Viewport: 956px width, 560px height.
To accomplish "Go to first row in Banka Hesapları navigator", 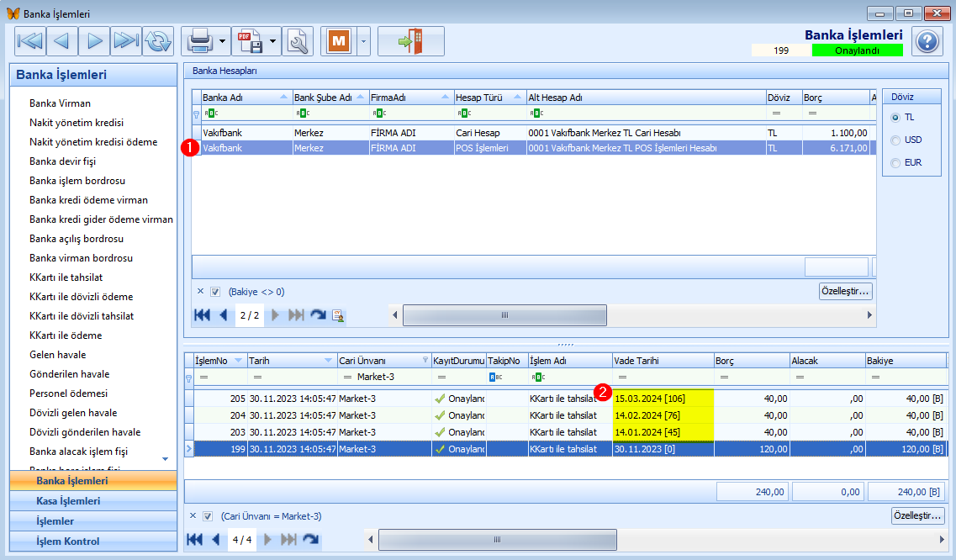I will tap(202, 314).
